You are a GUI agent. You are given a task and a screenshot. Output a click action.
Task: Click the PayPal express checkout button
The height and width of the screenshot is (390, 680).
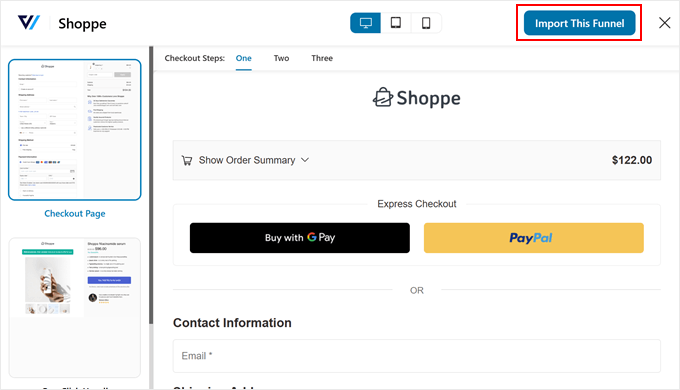534,238
